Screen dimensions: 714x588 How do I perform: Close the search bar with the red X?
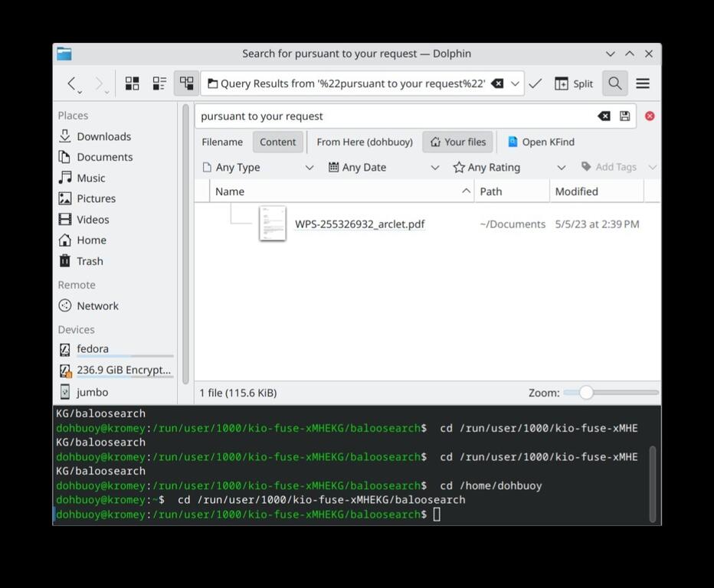coord(650,116)
